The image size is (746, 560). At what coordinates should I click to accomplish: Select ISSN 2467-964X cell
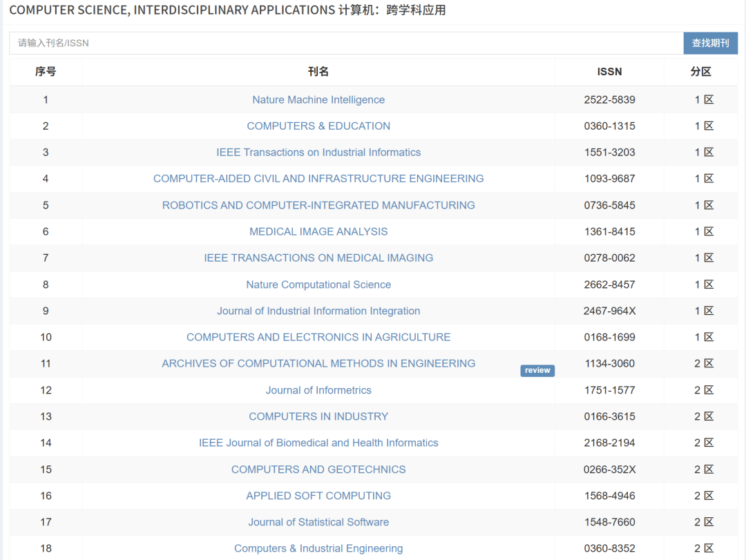[609, 311]
